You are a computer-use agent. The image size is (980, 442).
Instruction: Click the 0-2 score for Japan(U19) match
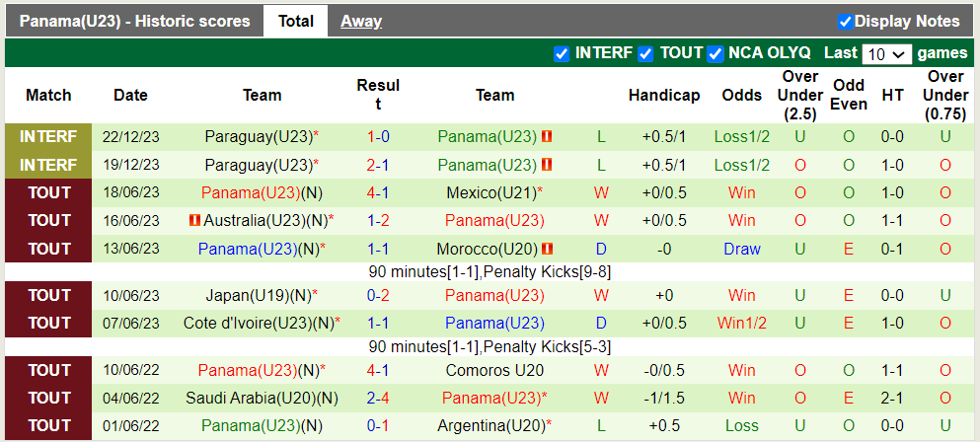point(378,295)
